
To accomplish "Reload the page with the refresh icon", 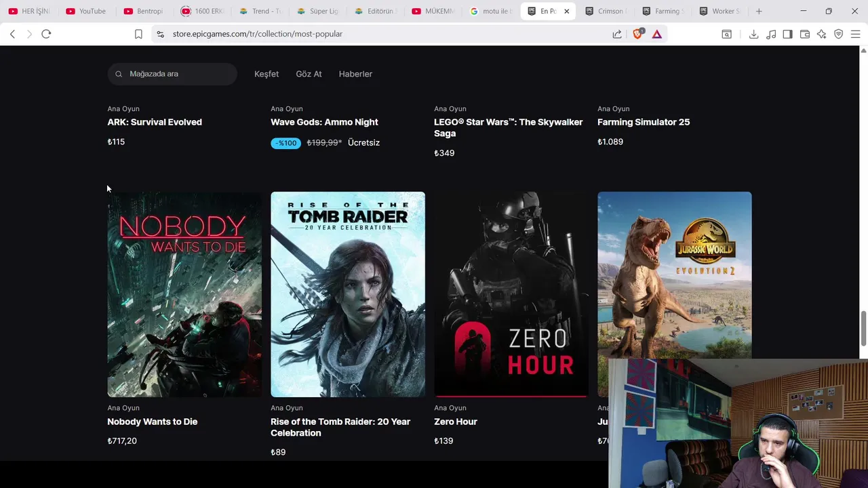I will click(x=46, y=34).
